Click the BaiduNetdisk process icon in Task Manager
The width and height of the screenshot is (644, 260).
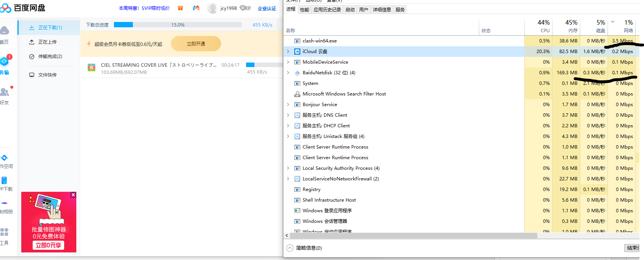tap(298, 73)
